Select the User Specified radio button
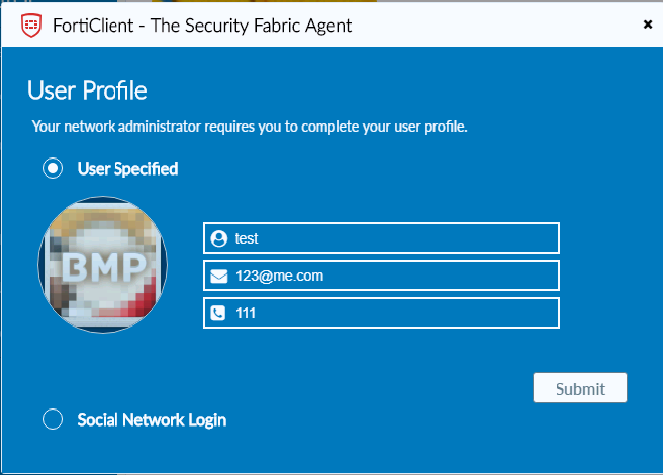Viewport: 663px width, 475px height. point(53,168)
